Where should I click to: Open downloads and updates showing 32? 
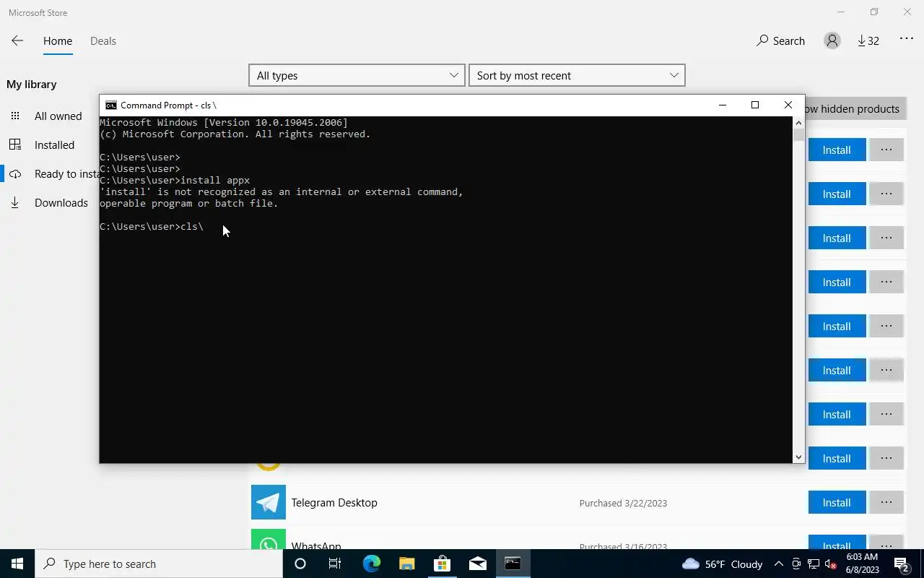(x=868, y=41)
